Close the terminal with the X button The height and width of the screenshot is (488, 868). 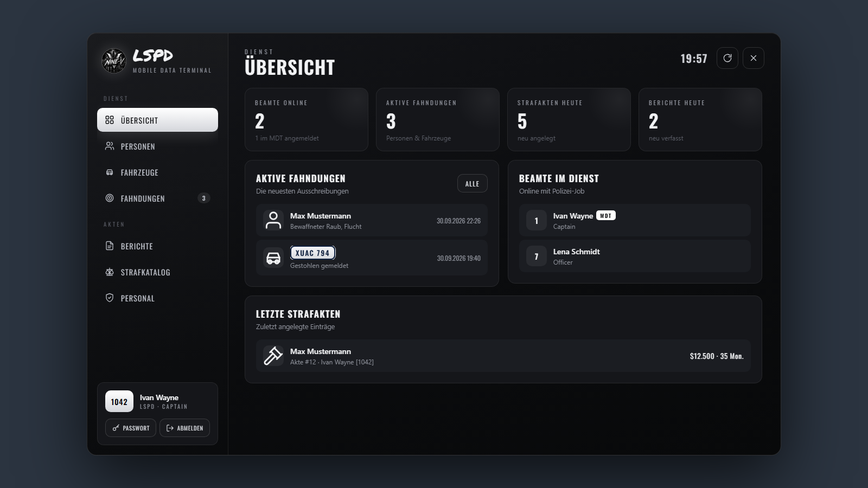coord(754,58)
